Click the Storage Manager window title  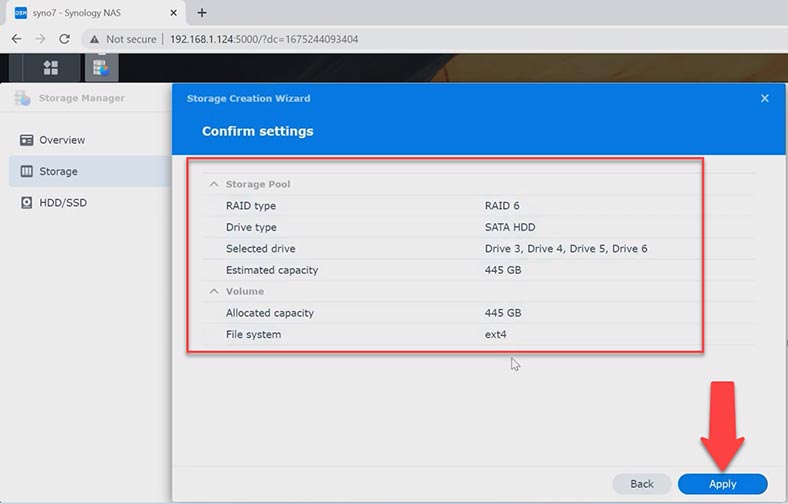pyautogui.click(x=81, y=98)
